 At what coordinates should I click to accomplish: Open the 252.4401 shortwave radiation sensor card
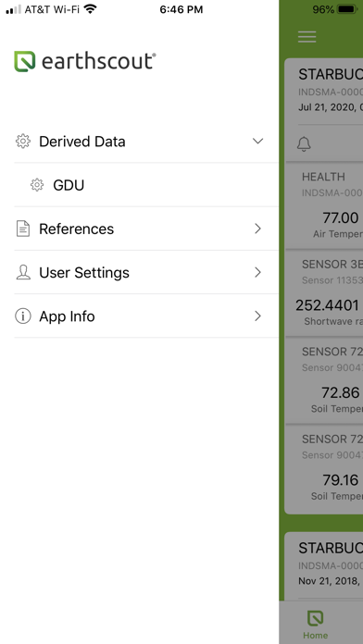click(324, 292)
